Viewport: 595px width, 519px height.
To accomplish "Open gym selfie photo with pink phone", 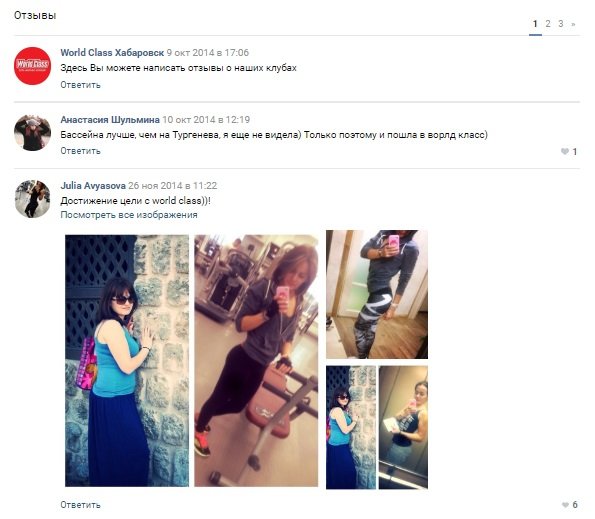I will [x=256, y=361].
